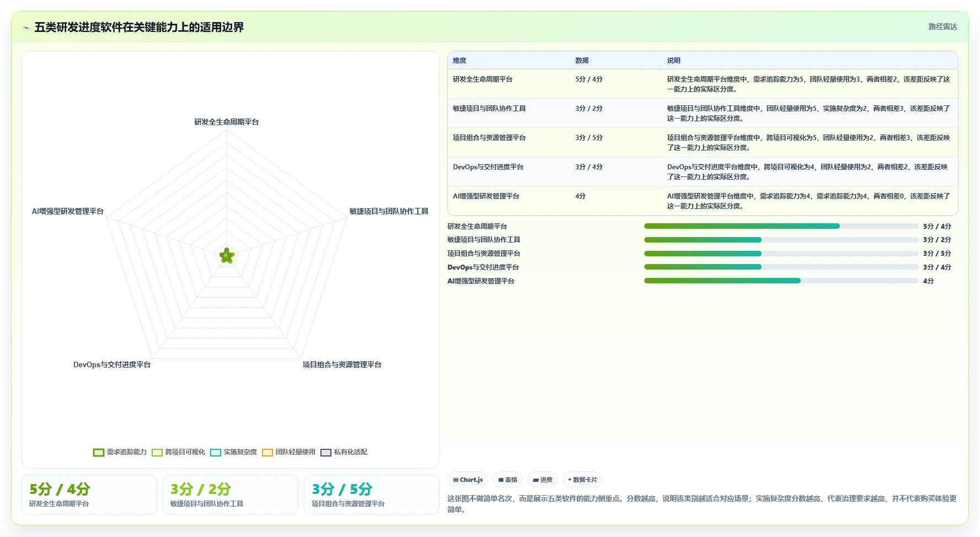
Task: Toggle the 团队轻量使用 legend item
Action: tap(288, 452)
